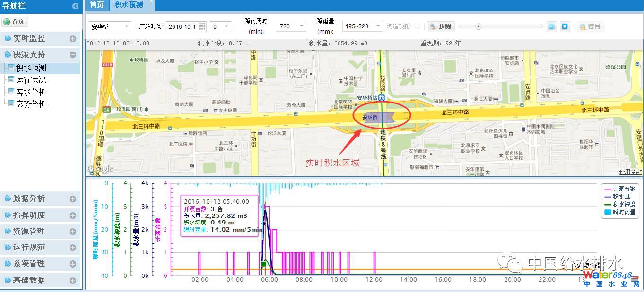Click the playback progress slider handle

pos(478,26)
